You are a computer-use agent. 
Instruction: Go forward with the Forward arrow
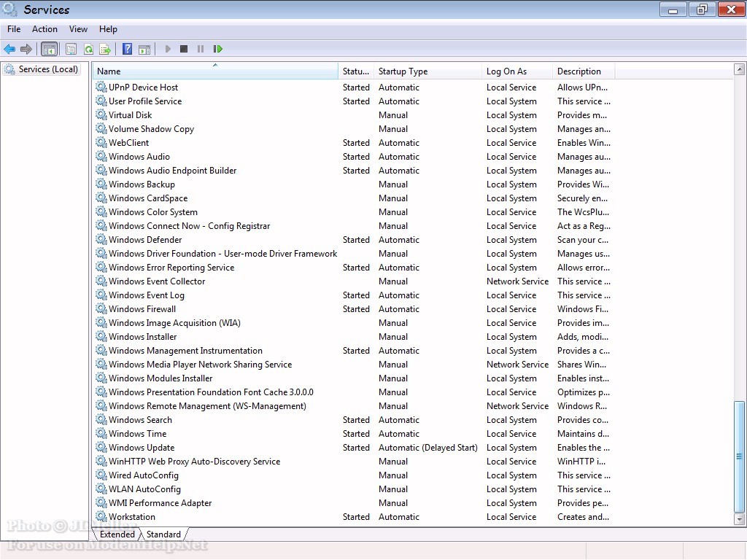coord(26,49)
